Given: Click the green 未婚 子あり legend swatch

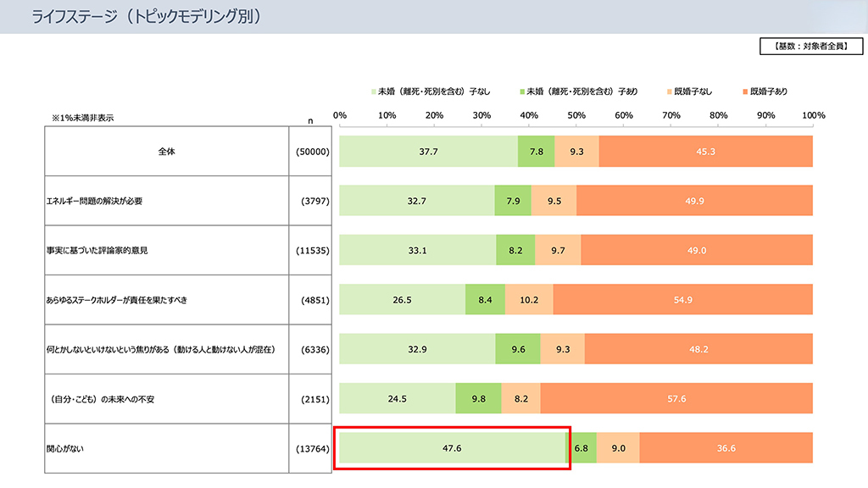Looking at the screenshot, I should pos(521,91).
